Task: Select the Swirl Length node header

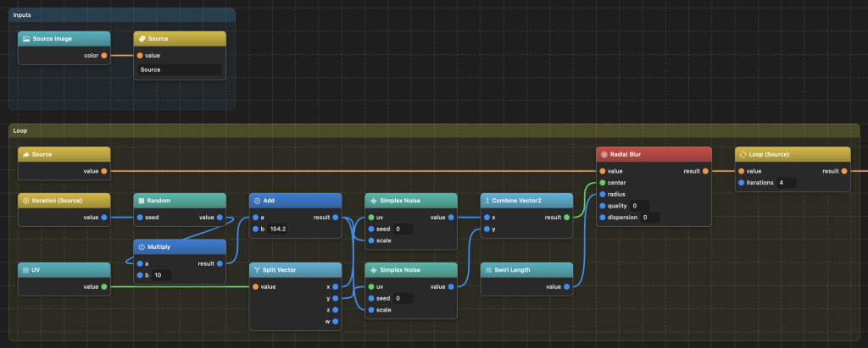Action: pyautogui.click(x=526, y=270)
